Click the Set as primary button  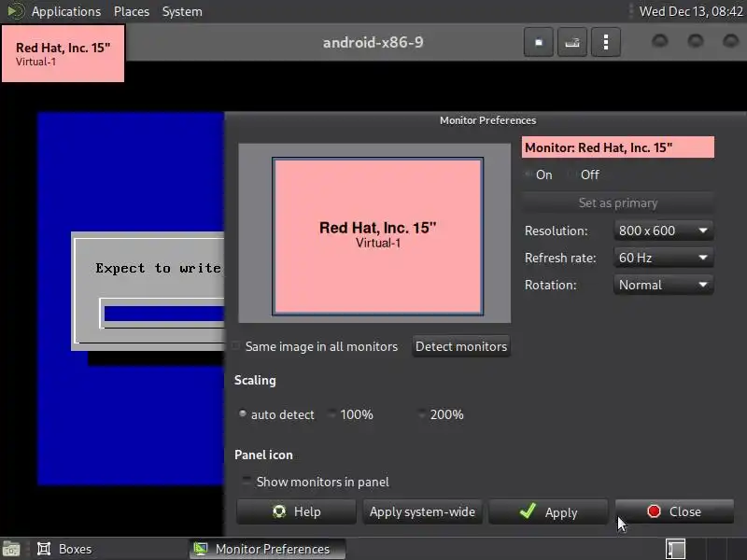pyautogui.click(x=618, y=203)
